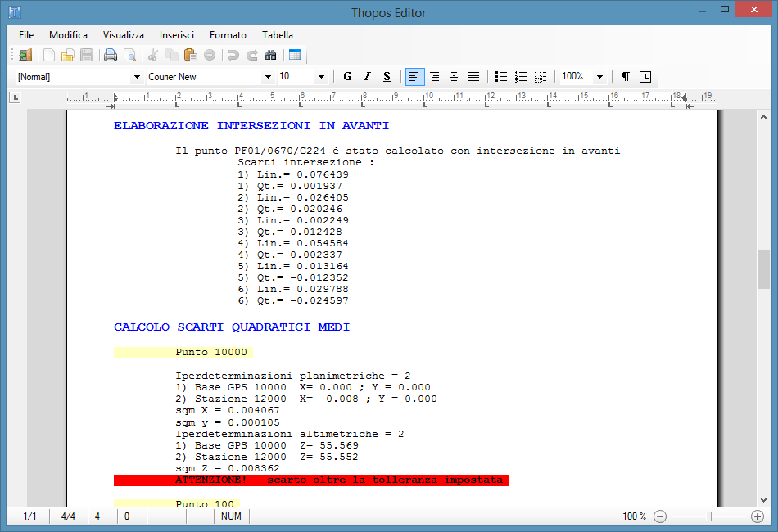Show paragraph marks with pilcrow icon
The width and height of the screenshot is (778, 532).
click(x=625, y=76)
